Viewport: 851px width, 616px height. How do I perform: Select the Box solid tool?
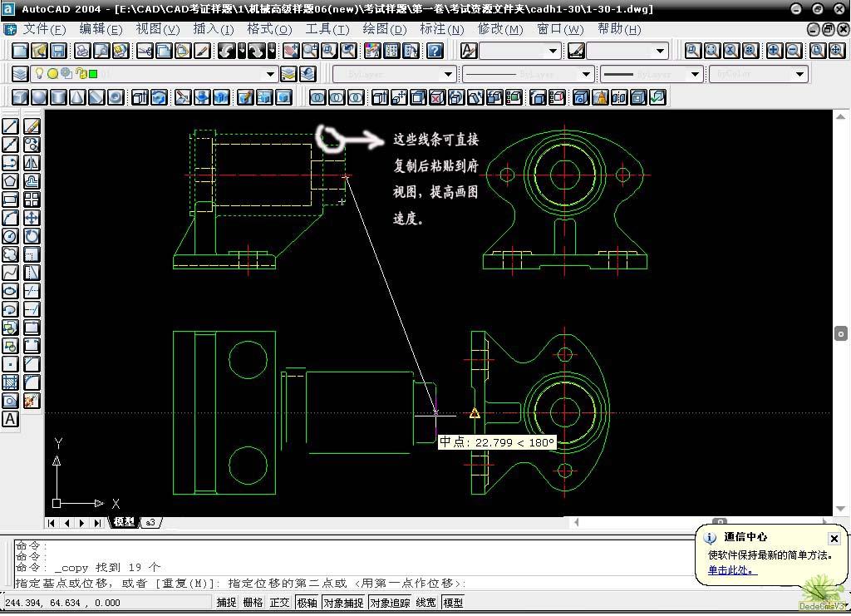tap(20, 98)
